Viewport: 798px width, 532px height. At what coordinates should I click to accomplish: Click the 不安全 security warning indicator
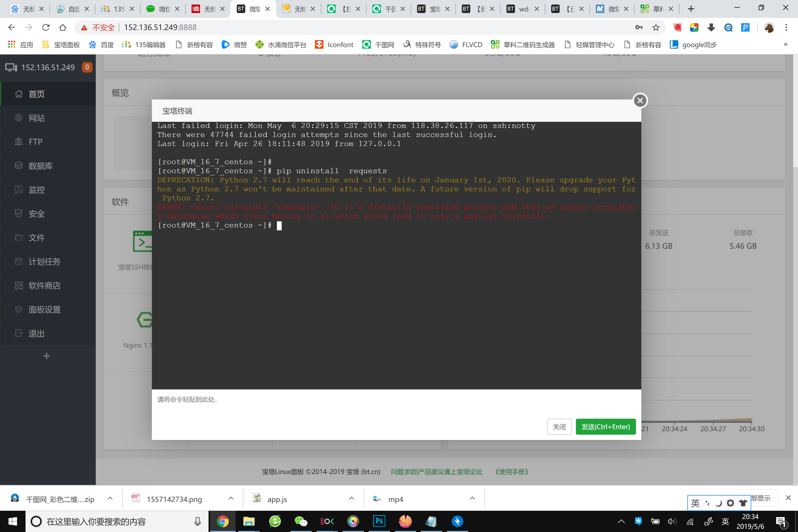[x=98, y=27]
